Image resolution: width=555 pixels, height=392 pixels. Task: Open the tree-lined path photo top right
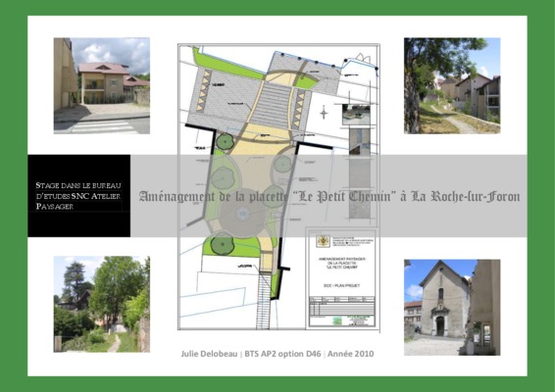click(x=452, y=85)
